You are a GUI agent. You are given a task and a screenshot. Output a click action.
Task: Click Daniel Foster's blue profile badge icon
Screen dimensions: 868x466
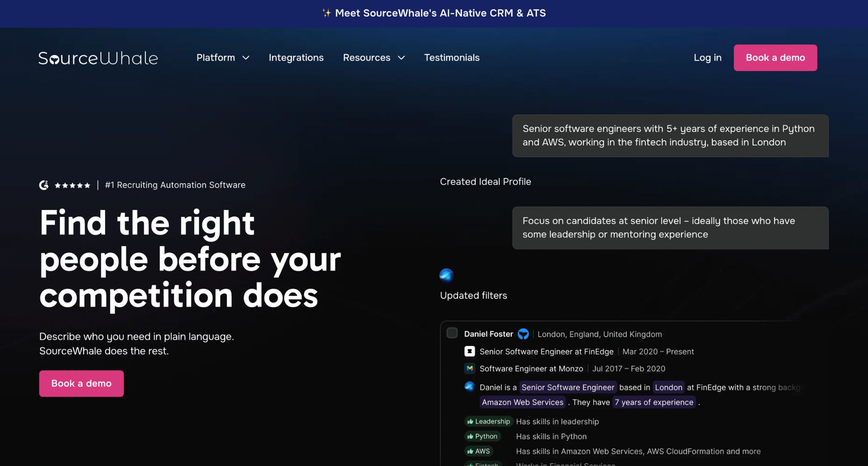tap(523, 334)
